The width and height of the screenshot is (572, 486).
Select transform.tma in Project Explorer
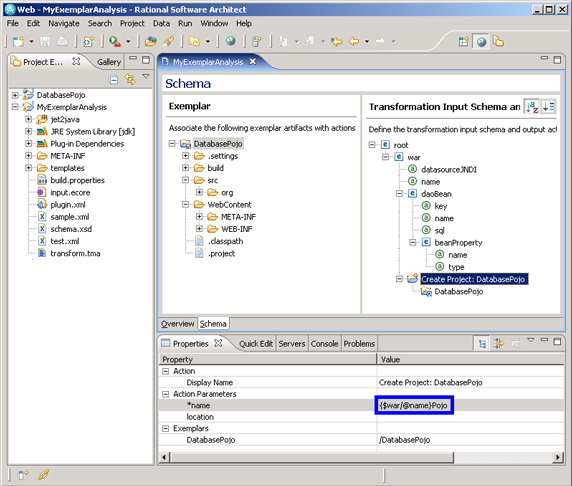(75, 253)
